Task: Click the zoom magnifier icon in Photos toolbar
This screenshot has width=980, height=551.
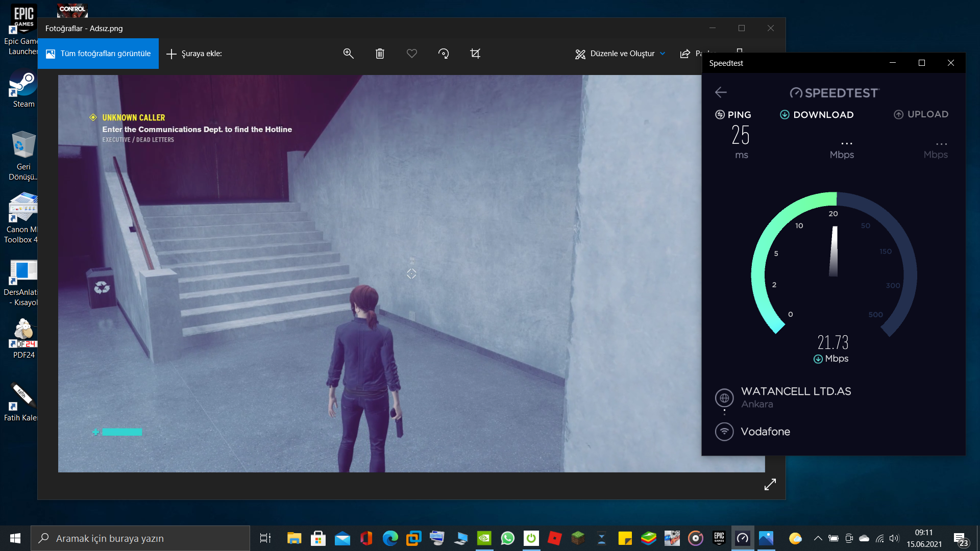Action: point(348,54)
